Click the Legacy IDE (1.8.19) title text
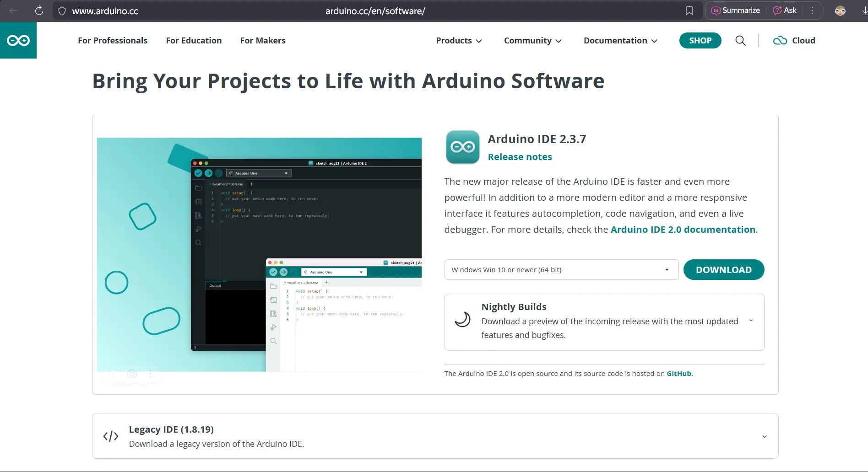 point(171,429)
